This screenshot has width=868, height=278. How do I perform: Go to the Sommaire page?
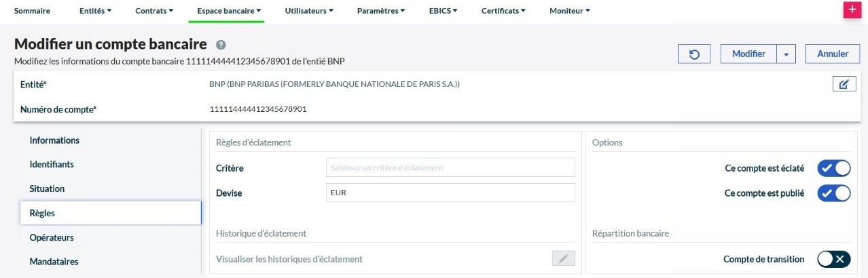pyautogui.click(x=32, y=11)
